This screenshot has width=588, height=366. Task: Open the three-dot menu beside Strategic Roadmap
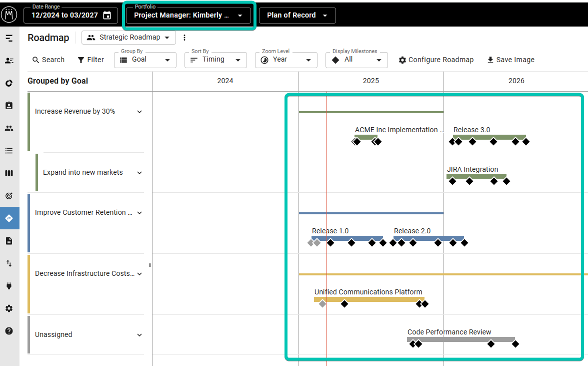click(x=184, y=38)
